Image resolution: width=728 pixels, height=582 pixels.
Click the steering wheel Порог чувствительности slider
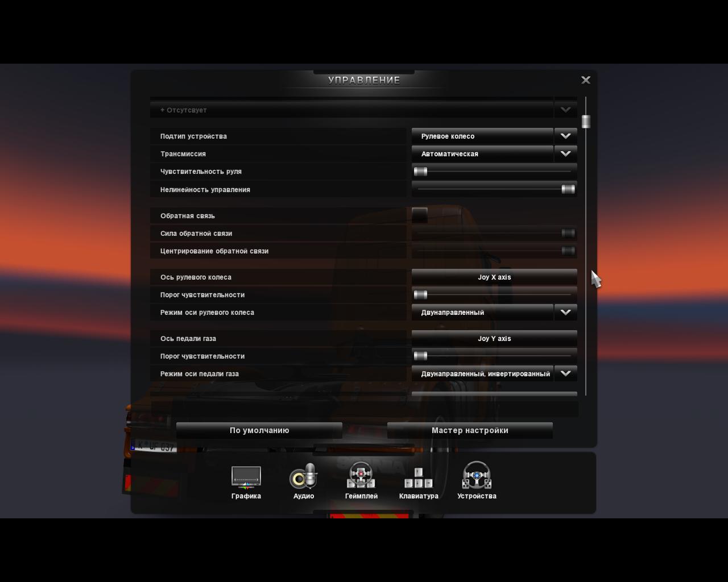point(421,294)
